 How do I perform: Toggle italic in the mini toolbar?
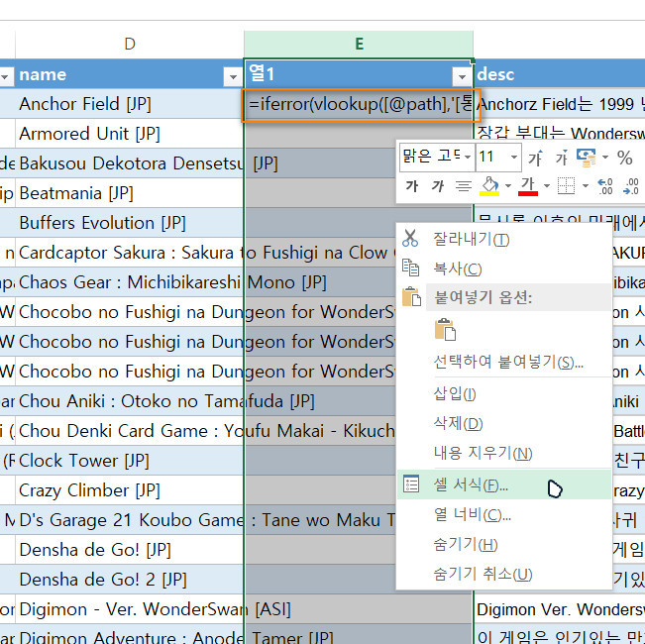pyautogui.click(x=438, y=186)
